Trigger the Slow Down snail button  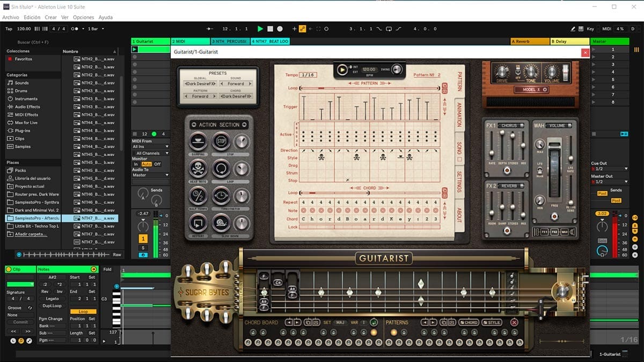pyautogui.click(x=221, y=223)
